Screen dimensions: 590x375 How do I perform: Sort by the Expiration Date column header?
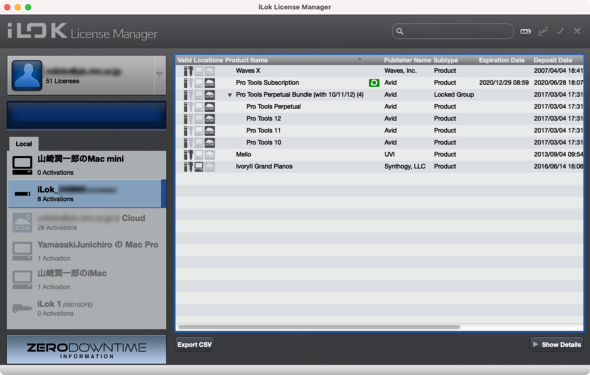pos(501,60)
